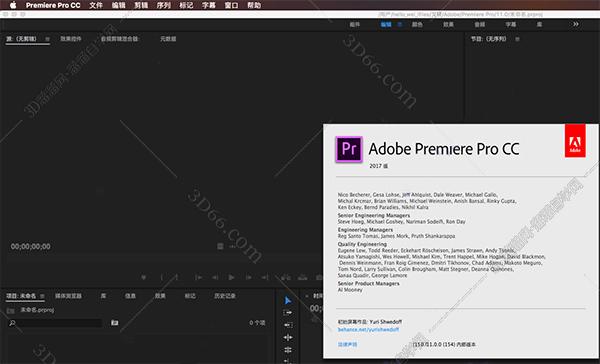600x364 pixels.
Task: Play the source monitor clip
Action: [232, 277]
